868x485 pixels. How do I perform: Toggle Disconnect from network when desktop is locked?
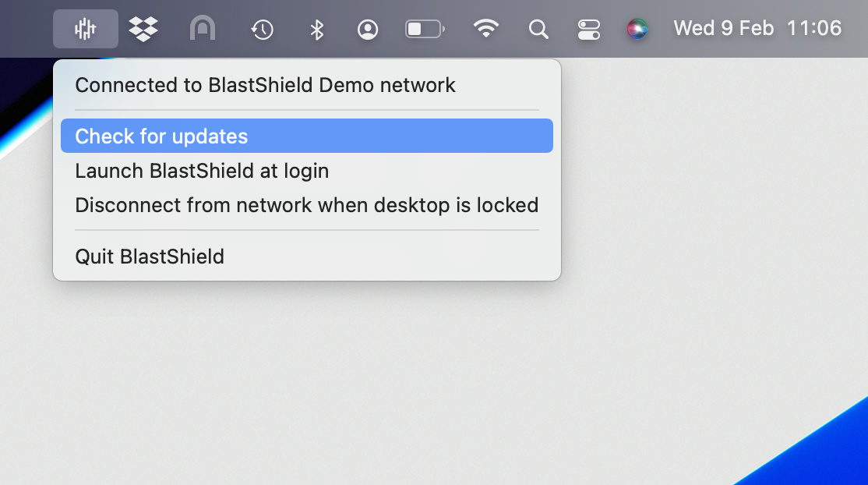(306, 205)
